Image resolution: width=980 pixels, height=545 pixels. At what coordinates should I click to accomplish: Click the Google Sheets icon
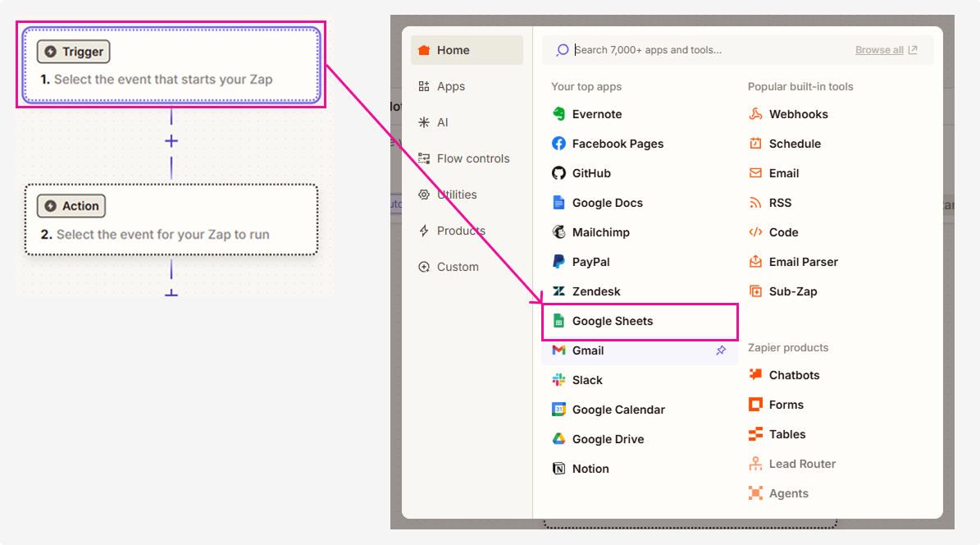point(558,321)
